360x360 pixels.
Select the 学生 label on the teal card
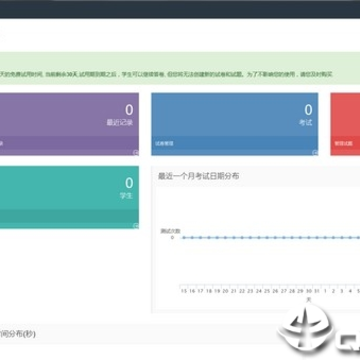[126, 196]
